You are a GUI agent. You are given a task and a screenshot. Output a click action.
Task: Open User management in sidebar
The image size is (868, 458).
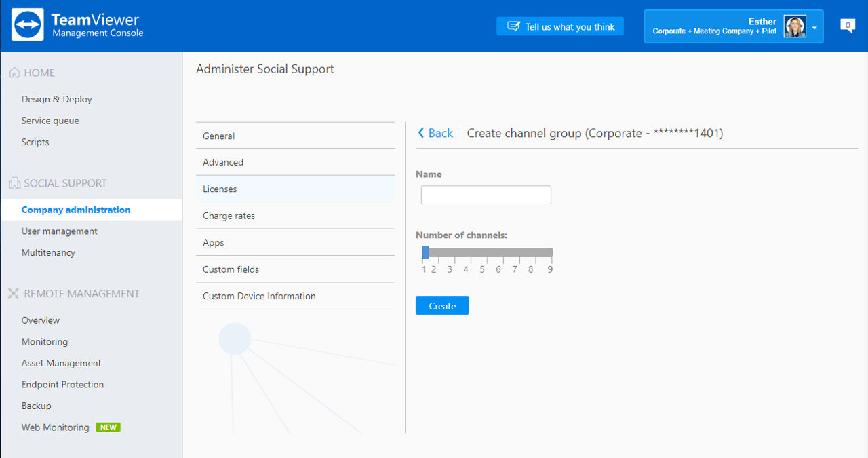[60, 231]
